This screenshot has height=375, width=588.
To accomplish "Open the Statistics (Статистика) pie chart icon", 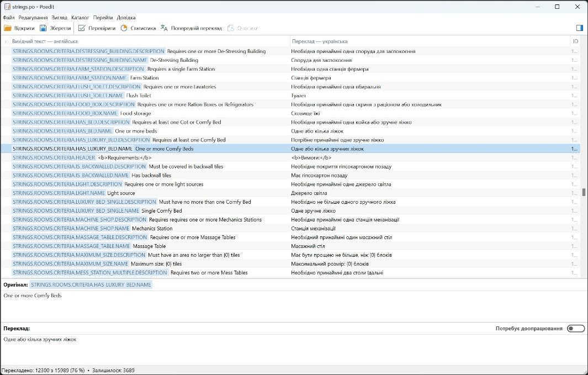I will click(124, 28).
